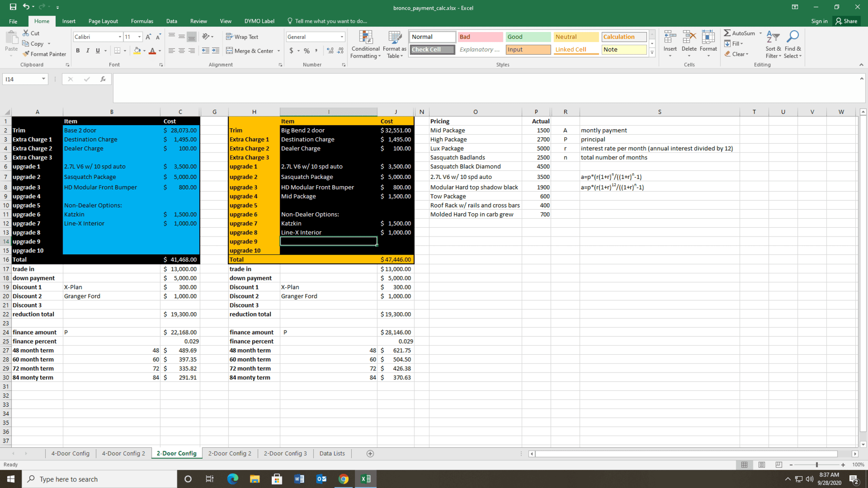Decrease the number of decimal places
Viewport: 868px width, 488px height.
[340, 51]
